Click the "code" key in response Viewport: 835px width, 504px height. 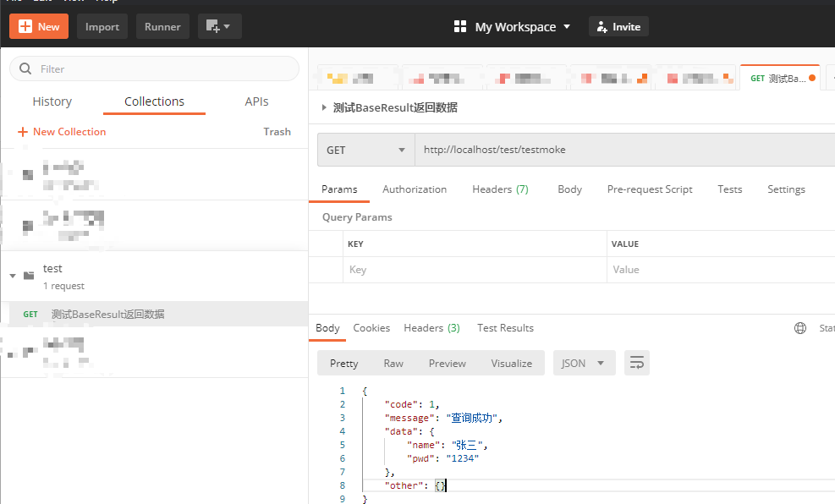[x=401, y=404]
